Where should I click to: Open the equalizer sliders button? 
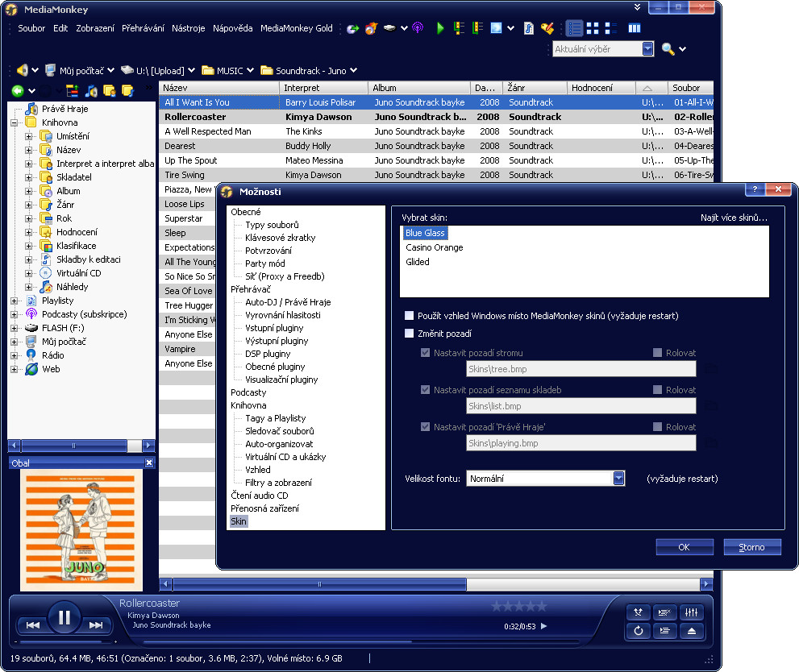(x=692, y=612)
